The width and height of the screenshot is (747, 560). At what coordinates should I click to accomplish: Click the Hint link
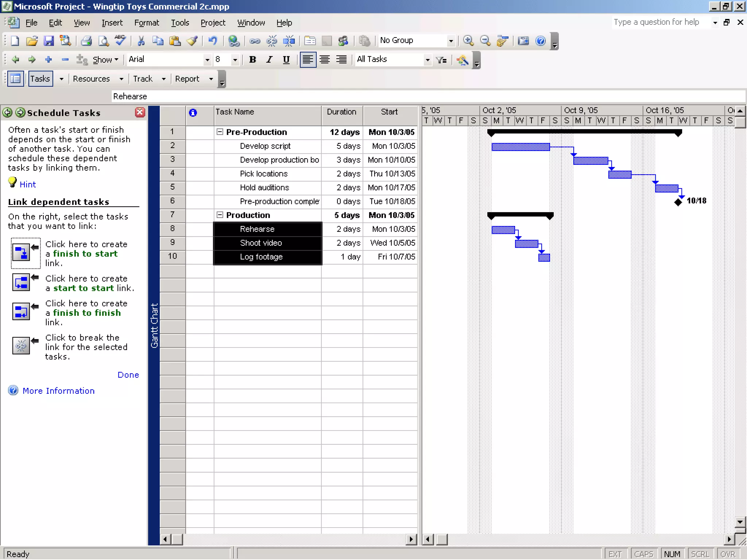[x=27, y=184]
